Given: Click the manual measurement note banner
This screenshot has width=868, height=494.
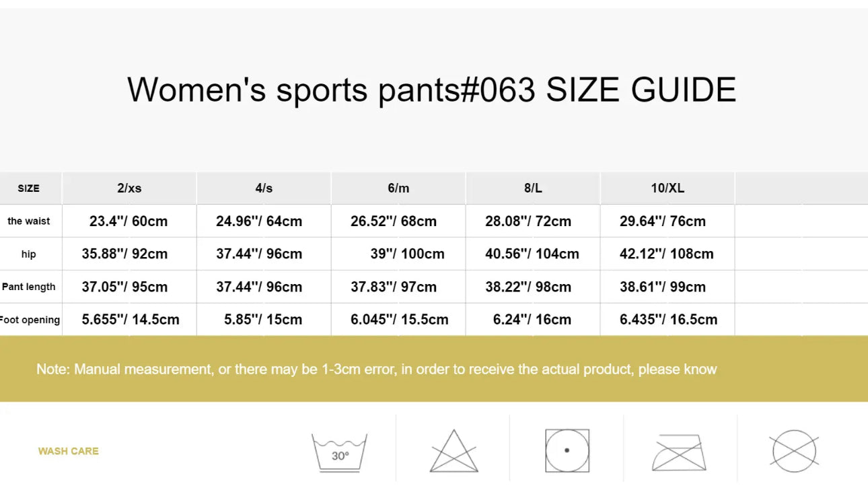Looking at the screenshot, I should (x=377, y=369).
